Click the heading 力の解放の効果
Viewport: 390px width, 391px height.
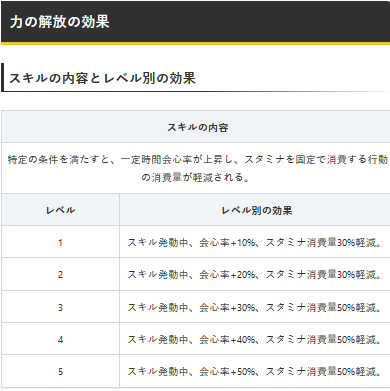coord(60,22)
